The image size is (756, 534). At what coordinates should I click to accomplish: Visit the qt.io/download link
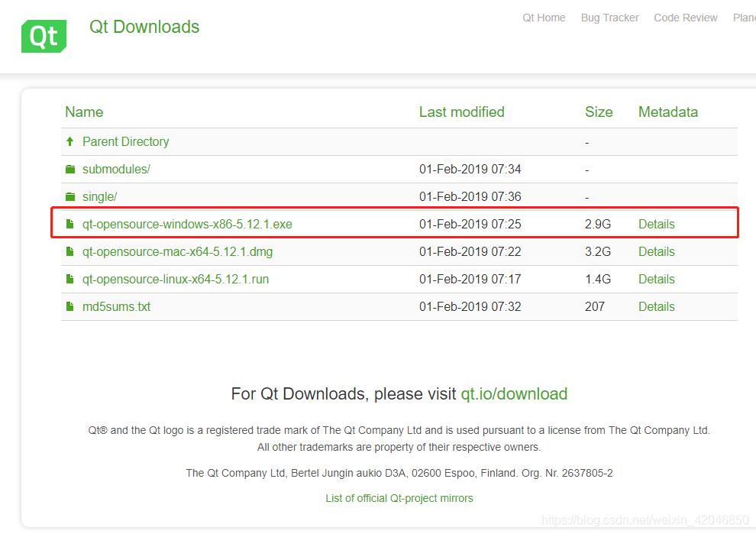click(x=514, y=394)
